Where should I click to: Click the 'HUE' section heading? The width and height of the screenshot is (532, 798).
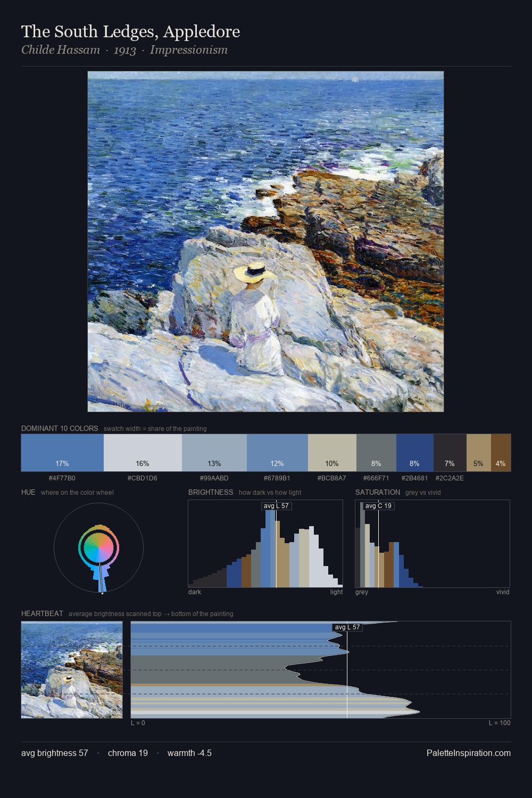(x=28, y=492)
